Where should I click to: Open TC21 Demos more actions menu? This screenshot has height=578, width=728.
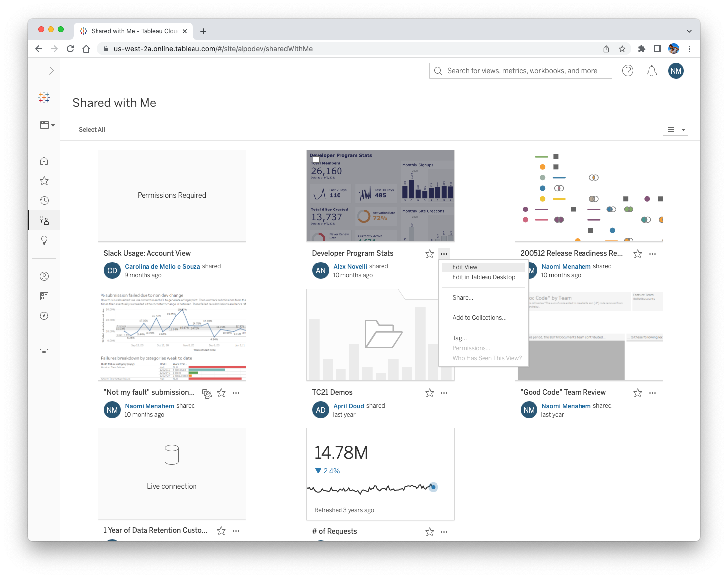444,393
